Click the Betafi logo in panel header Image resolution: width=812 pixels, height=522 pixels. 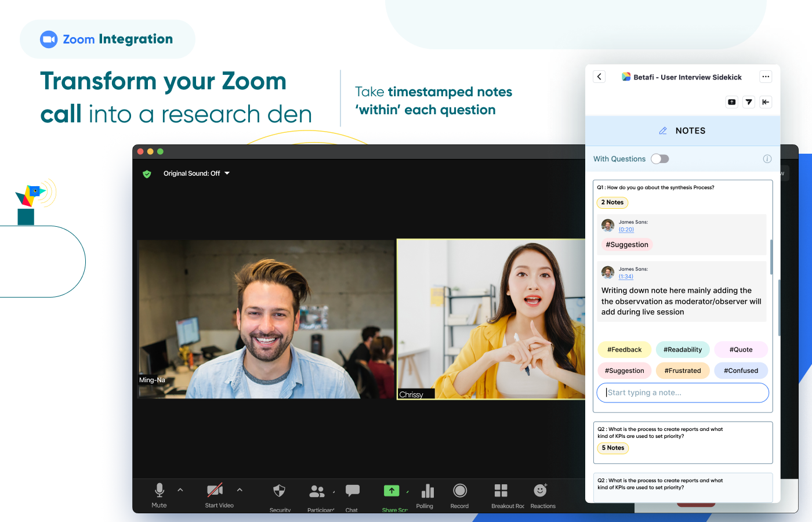[x=626, y=77]
